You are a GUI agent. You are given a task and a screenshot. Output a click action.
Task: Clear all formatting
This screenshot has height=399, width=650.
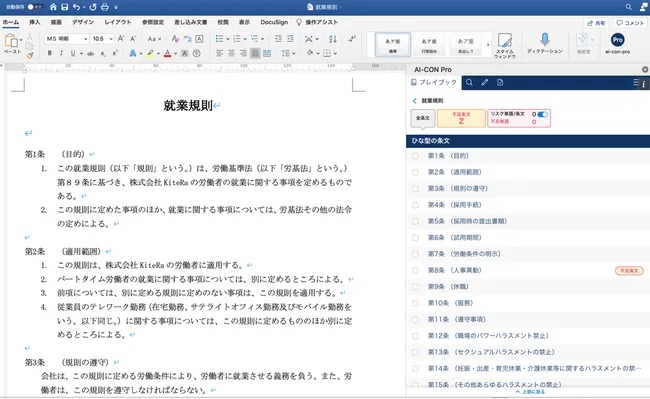[x=175, y=39]
